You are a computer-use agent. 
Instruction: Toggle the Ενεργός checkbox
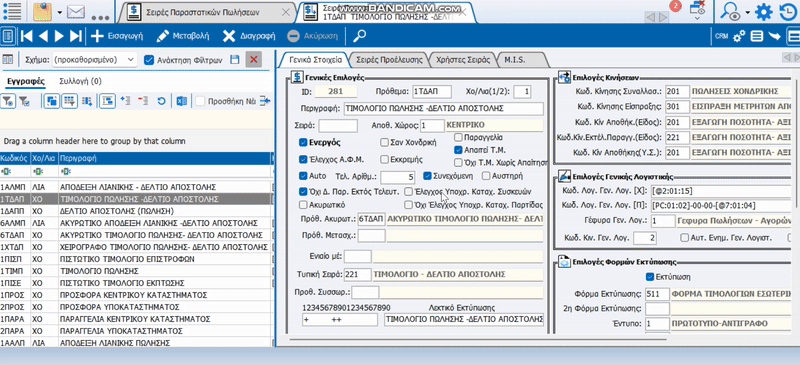pyautogui.click(x=304, y=142)
